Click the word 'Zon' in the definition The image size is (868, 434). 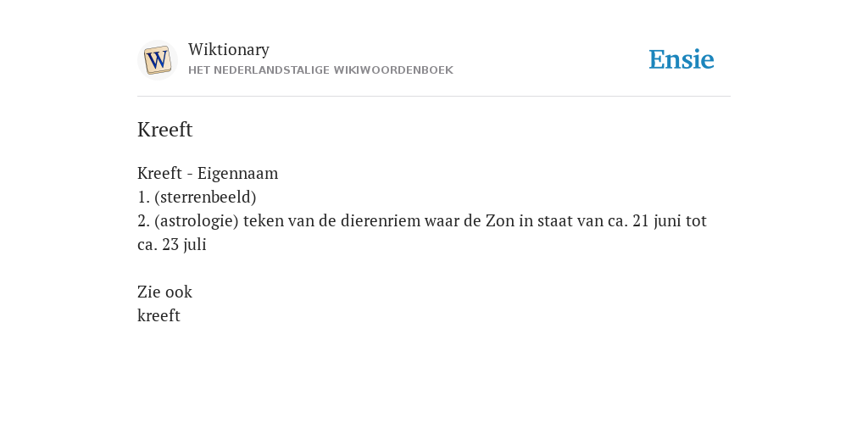click(x=500, y=221)
